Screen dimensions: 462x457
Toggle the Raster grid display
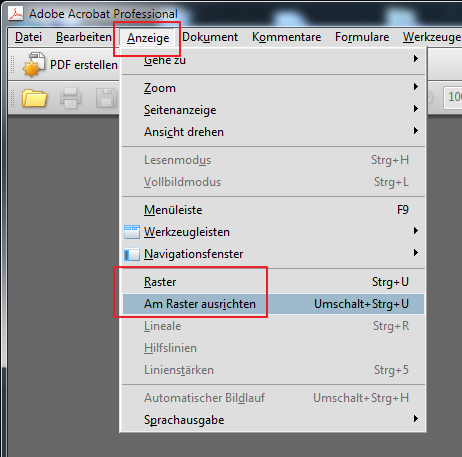(273, 282)
